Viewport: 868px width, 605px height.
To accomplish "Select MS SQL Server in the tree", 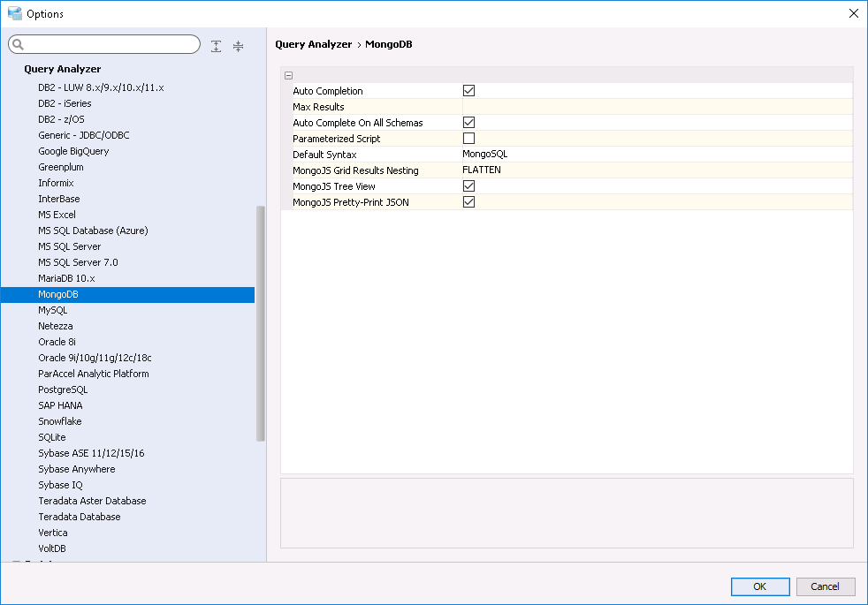I will [x=70, y=246].
